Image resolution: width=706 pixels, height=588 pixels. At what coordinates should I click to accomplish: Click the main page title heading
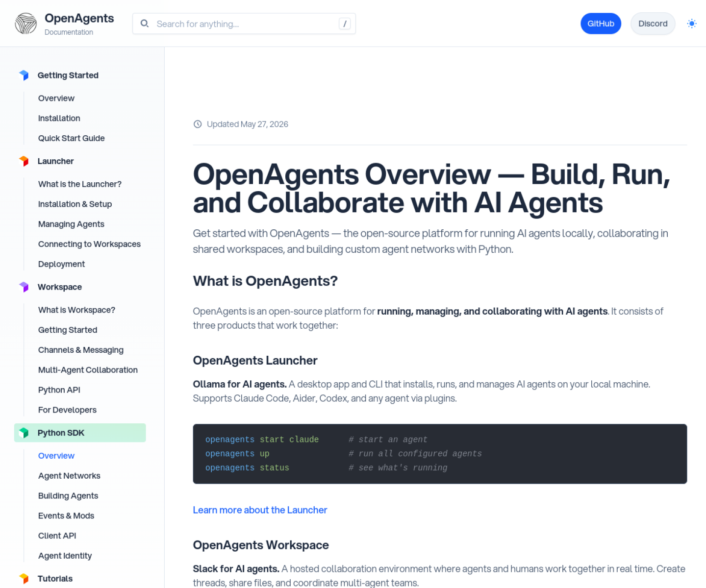click(x=431, y=188)
